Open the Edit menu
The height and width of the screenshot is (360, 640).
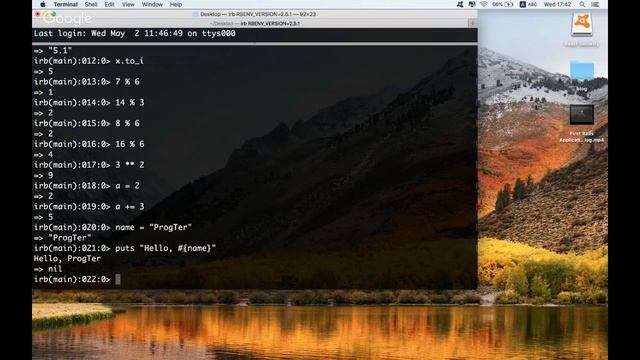[109, 4]
